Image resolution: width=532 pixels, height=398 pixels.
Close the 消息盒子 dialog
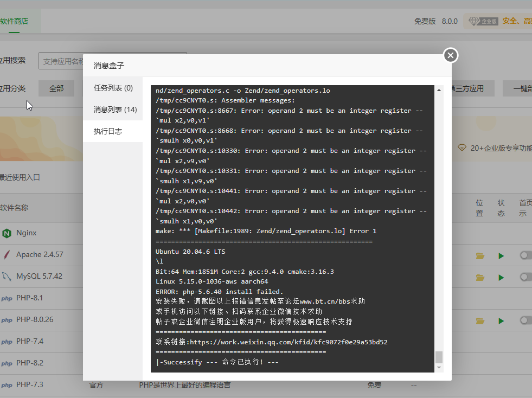[451, 55]
